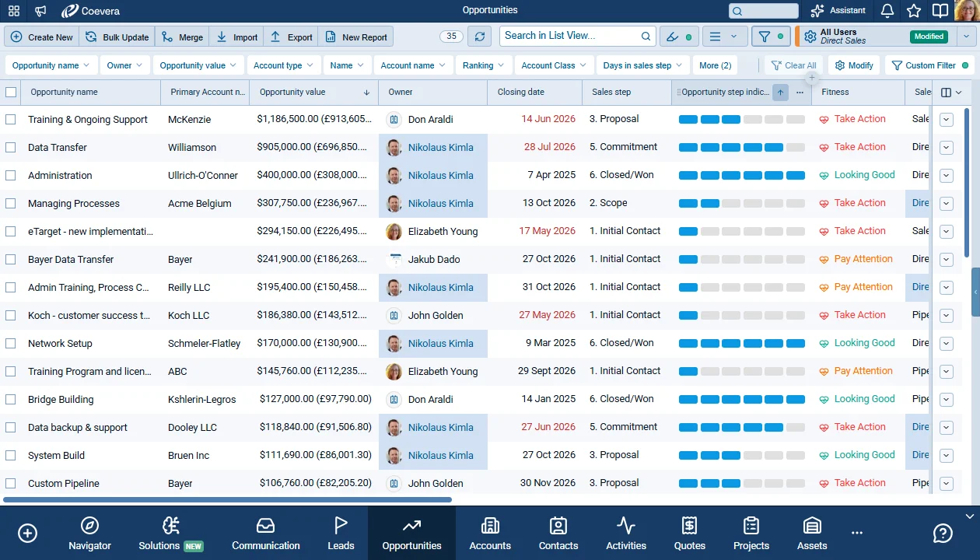Show more modules ellipsis
This screenshot has width=980, height=560.
coord(857,534)
